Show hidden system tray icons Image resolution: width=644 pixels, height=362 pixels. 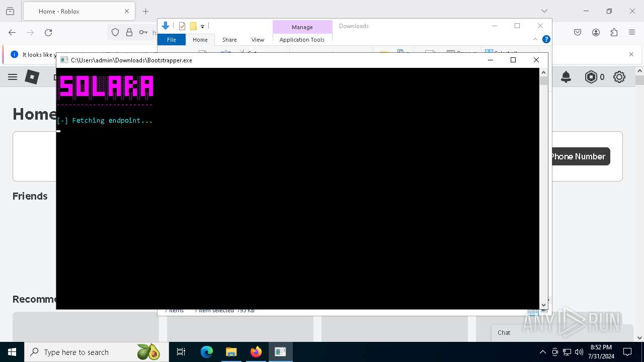tap(542, 352)
